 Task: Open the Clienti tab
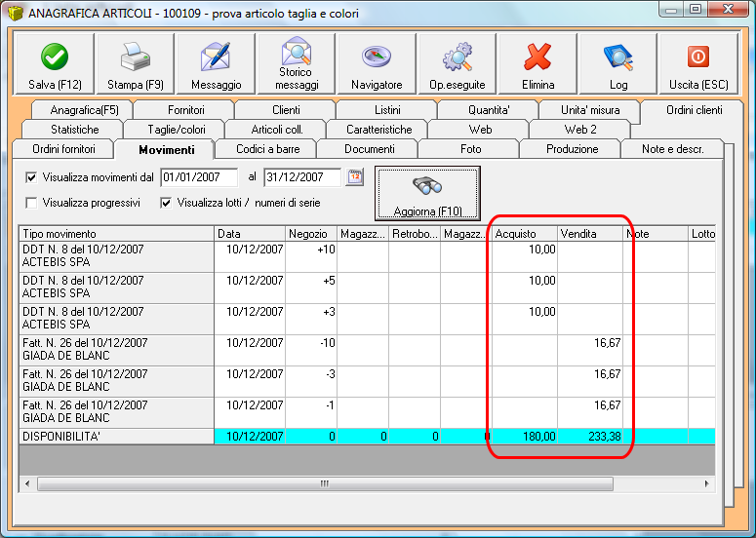tap(287, 110)
